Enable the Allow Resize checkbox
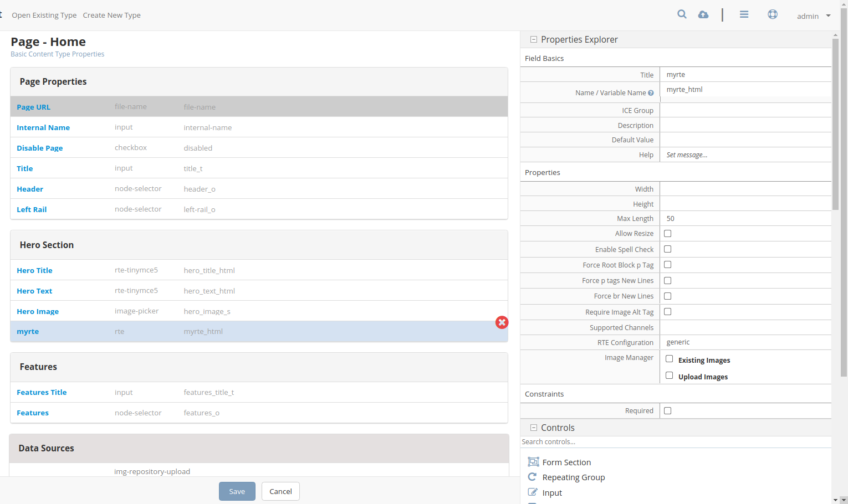The width and height of the screenshot is (848, 504). pyautogui.click(x=667, y=233)
